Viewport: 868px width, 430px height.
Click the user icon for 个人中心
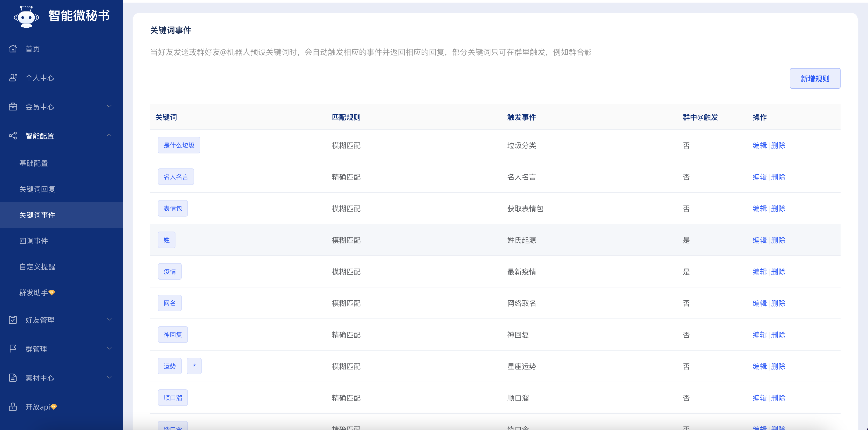(x=13, y=78)
